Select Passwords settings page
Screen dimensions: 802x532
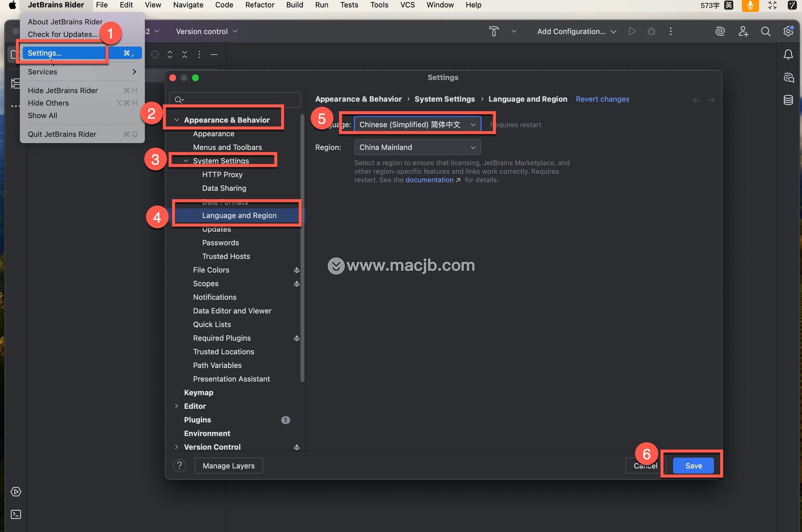pyautogui.click(x=221, y=243)
